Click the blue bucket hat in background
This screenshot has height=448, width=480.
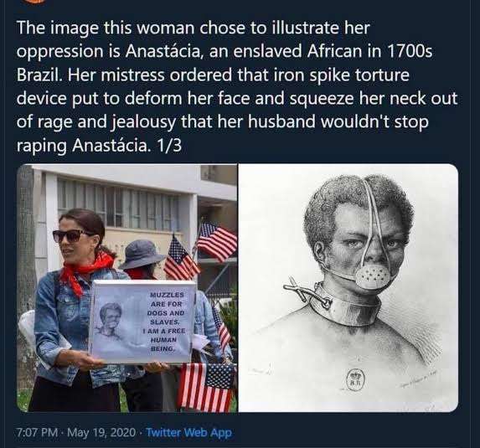(142, 255)
